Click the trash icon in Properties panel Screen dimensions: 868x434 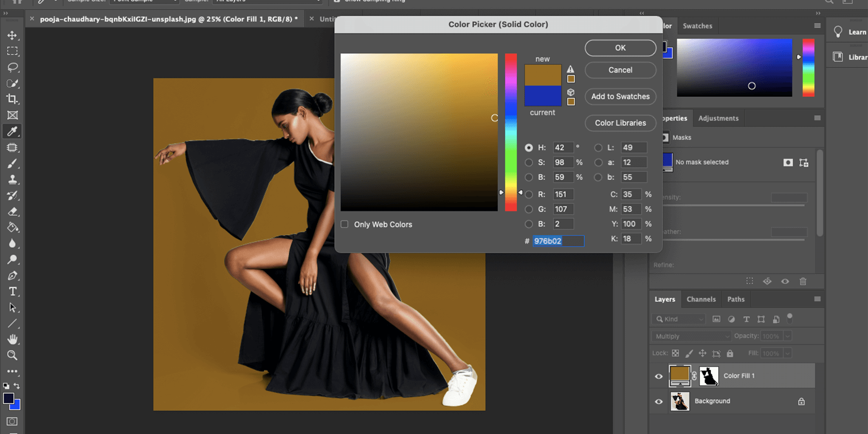802,282
